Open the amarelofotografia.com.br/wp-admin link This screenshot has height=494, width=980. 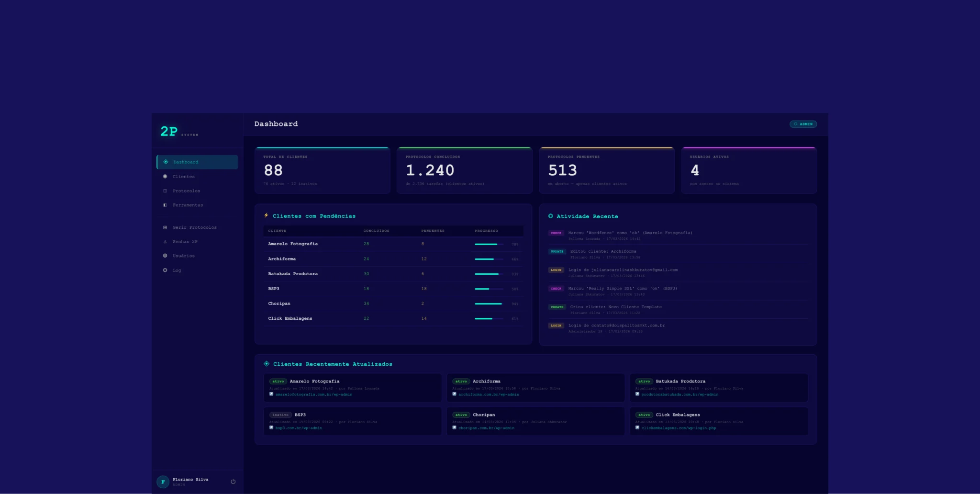click(313, 394)
